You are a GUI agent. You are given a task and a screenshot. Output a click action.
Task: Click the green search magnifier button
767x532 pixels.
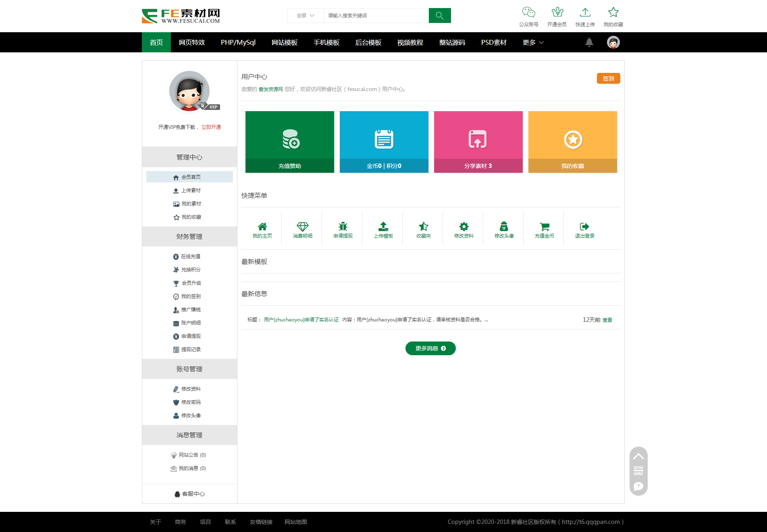click(x=439, y=16)
